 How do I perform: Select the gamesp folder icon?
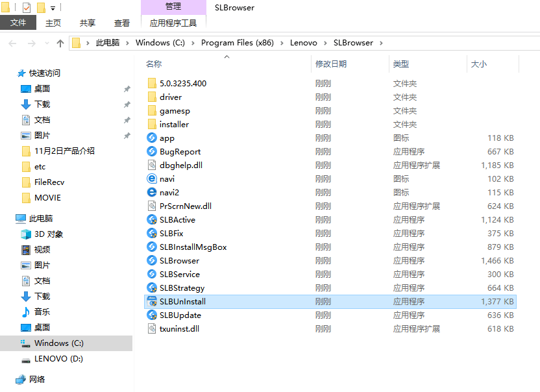click(x=151, y=110)
